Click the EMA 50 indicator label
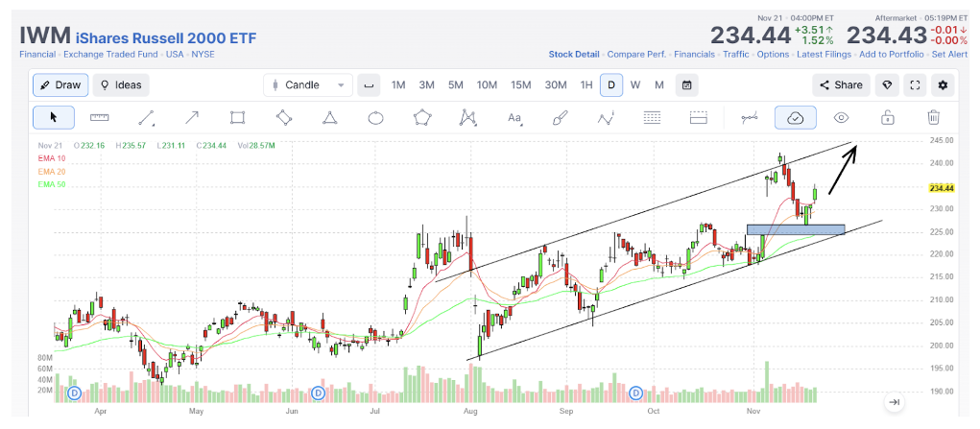This screenshot has height=429, width=980. (51, 184)
